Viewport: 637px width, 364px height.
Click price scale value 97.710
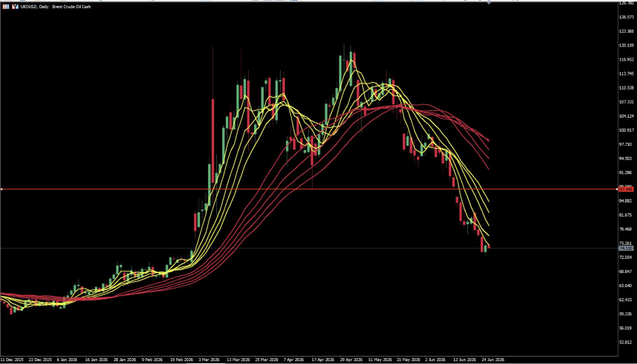click(626, 144)
